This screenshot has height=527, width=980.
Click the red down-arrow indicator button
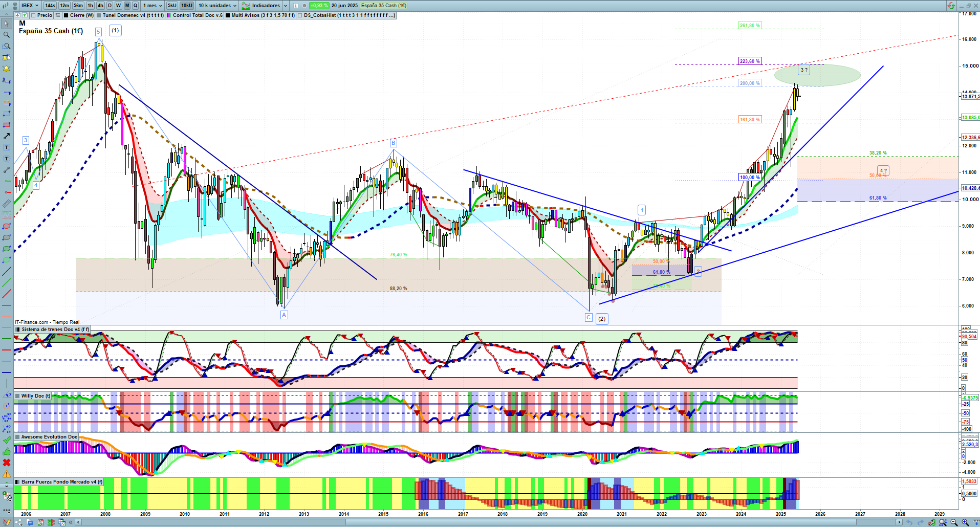pyautogui.click(x=18, y=15)
